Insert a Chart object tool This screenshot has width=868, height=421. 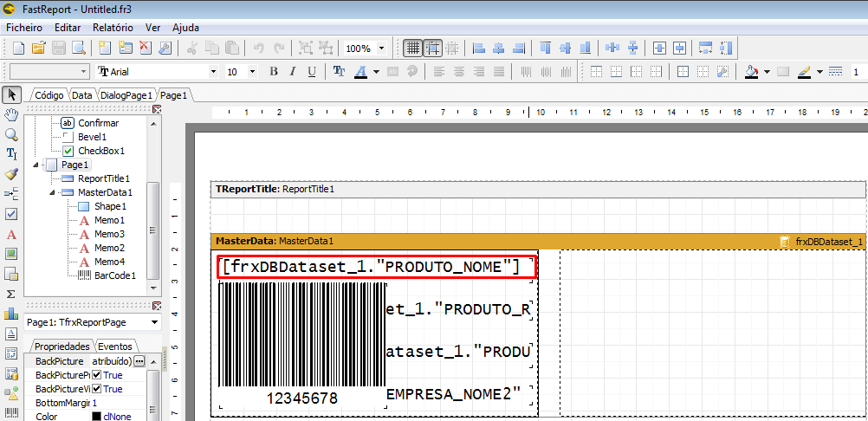(x=11, y=314)
